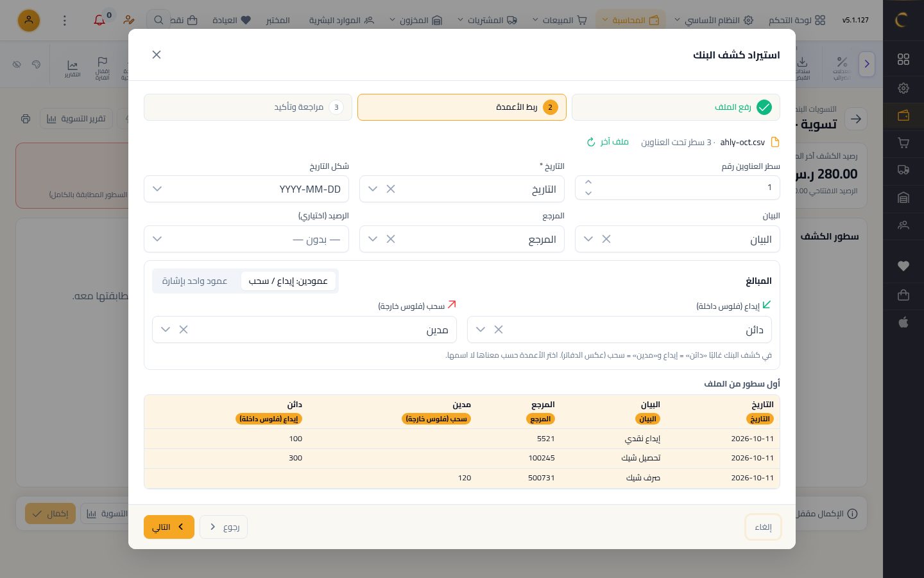Open the settings gear in sidebar
This screenshot has height=578, width=924.
point(903,88)
